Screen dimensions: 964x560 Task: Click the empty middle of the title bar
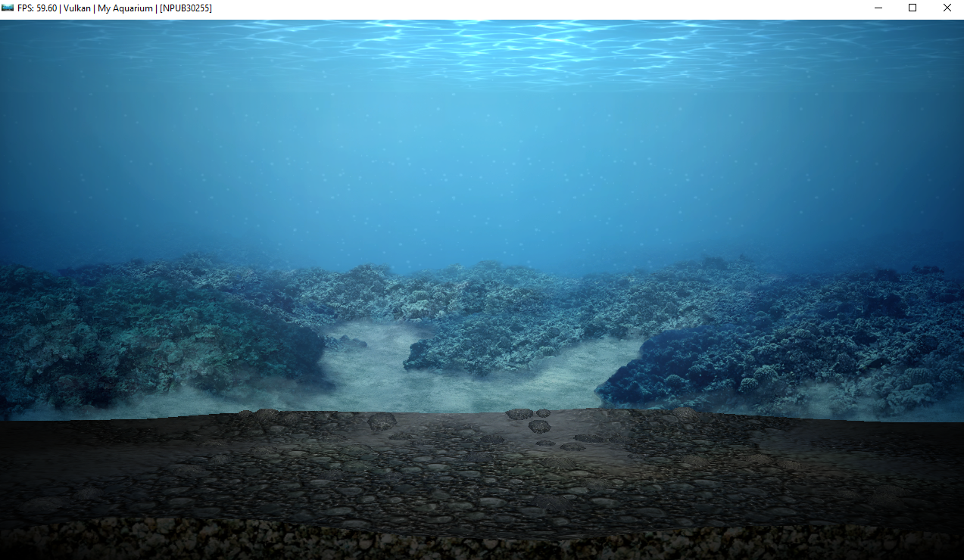(x=530, y=8)
